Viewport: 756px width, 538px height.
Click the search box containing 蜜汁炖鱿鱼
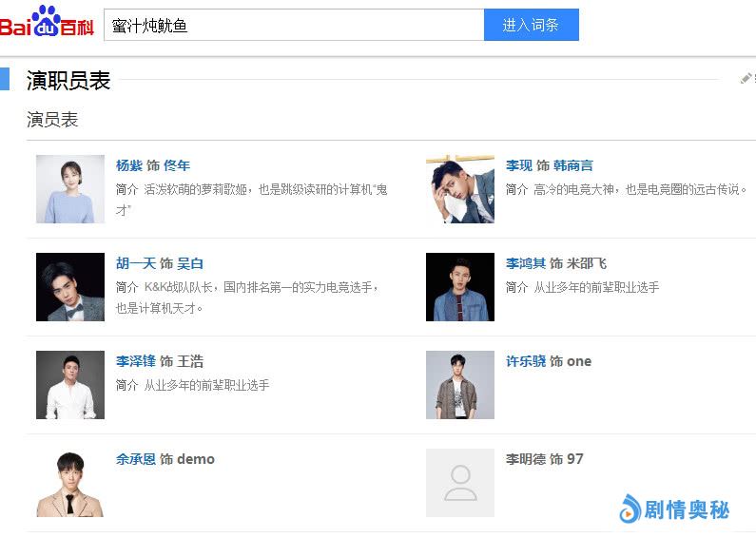(293, 26)
